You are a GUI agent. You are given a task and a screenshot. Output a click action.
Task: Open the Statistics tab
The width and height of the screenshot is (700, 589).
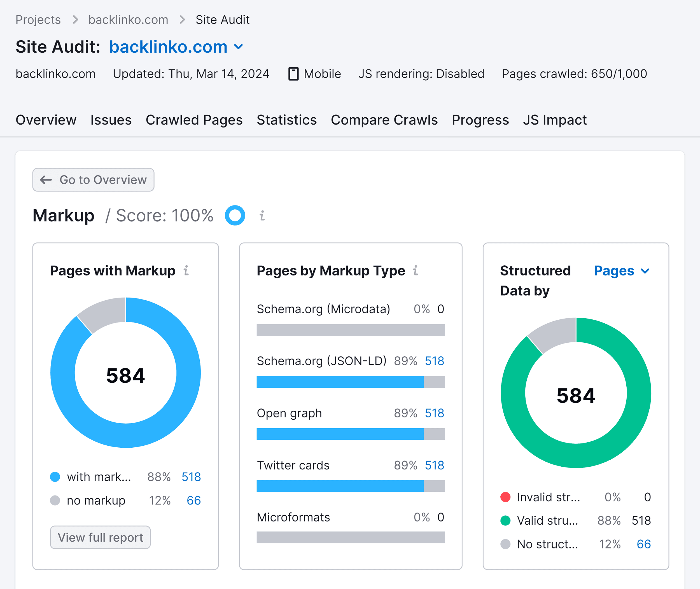click(x=286, y=120)
